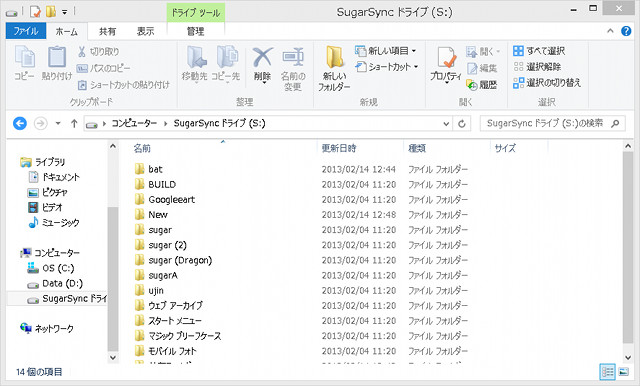This screenshot has height=386, width=640.
Task: Select Libraries (ライブラリ) in navigation pane
Action: 42,162
